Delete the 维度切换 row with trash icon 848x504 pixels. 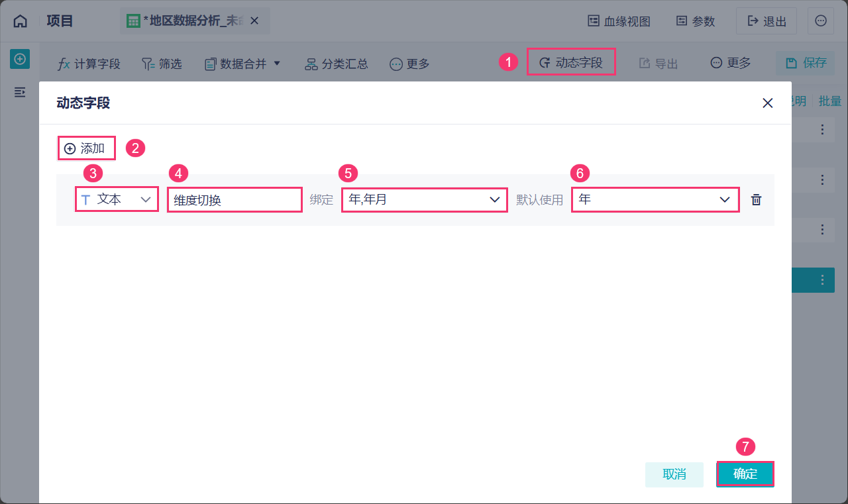pos(756,199)
